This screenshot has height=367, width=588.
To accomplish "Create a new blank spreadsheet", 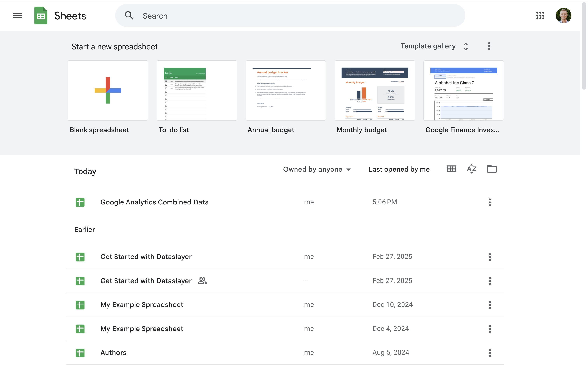I will point(108,90).
